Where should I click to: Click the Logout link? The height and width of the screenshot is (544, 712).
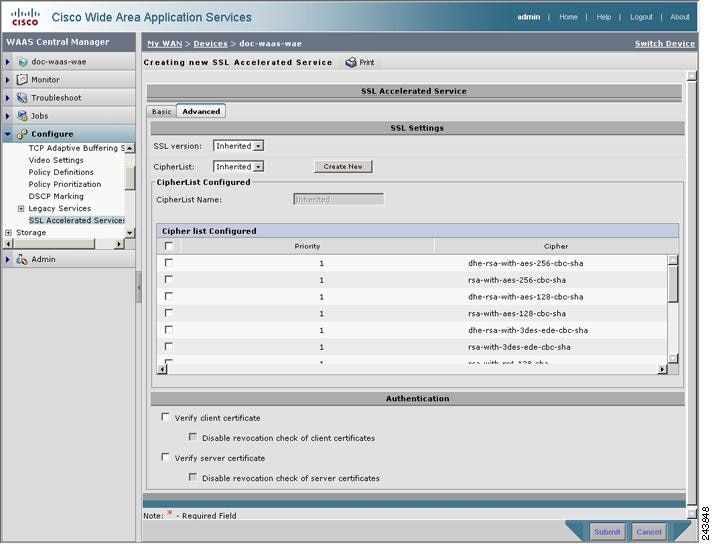click(641, 17)
